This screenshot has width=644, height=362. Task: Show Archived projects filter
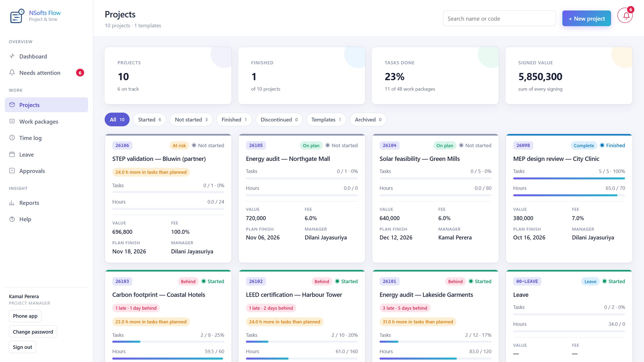point(368,120)
